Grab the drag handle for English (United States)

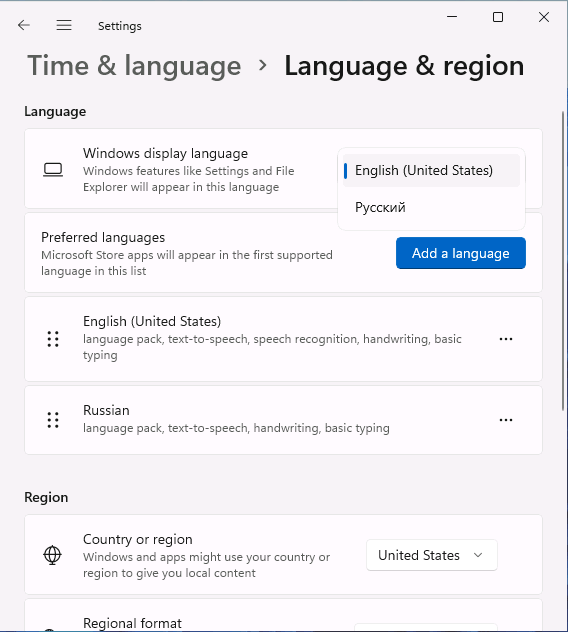pyautogui.click(x=53, y=339)
